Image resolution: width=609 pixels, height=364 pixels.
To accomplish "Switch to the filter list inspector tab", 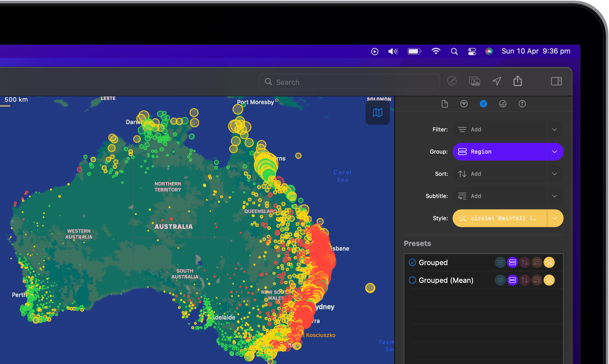I will tap(483, 104).
